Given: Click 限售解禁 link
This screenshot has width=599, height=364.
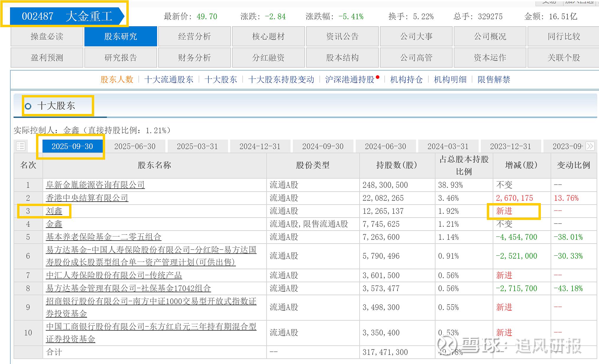Looking at the screenshot, I should [494, 79].
